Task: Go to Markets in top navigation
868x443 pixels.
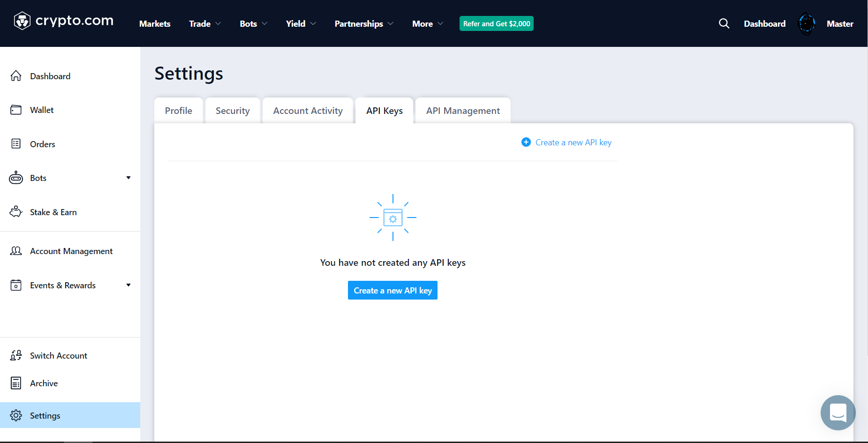Action: [x=155, y=23]
